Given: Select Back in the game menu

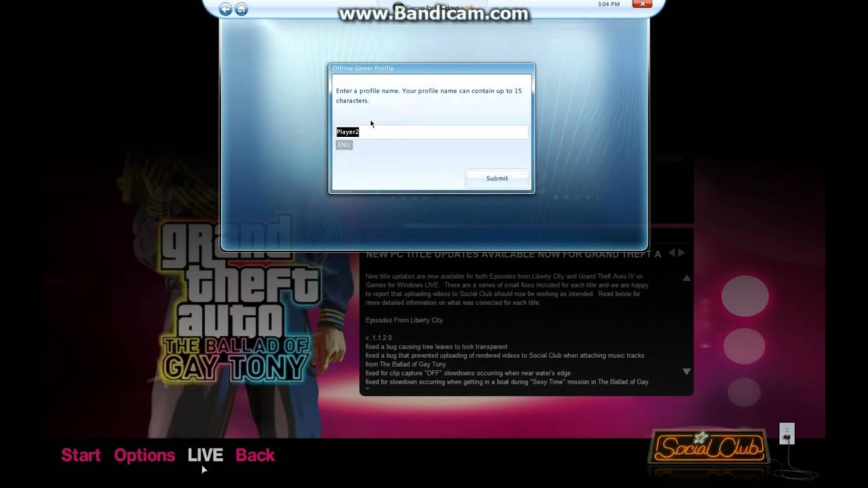Looking at the screenshot, I should click(x=255, y=455).
